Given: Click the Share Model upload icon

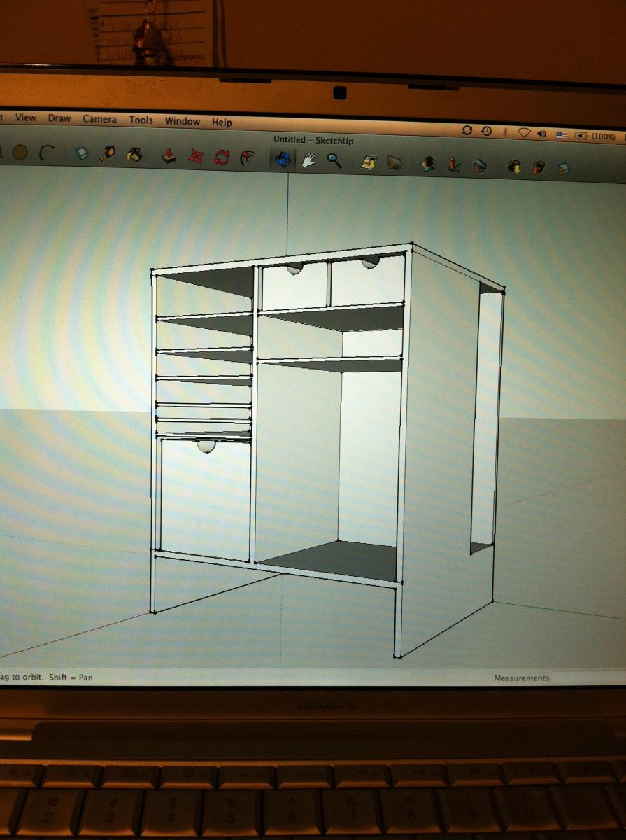Looking at the screenshot, I should 538,167.
